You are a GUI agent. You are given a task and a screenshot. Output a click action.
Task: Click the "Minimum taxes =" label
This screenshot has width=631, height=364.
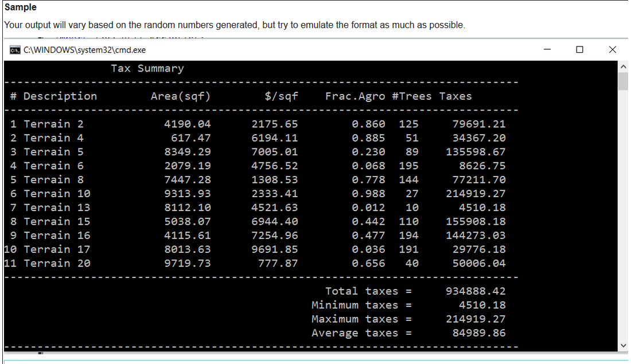[361, 306]
